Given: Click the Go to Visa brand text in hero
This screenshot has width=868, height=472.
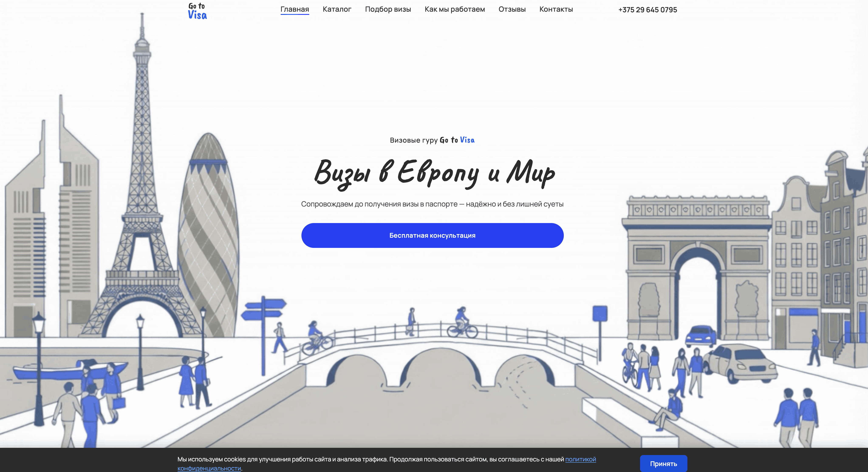Looking at the screenshot, I should [x=457, y=140].
